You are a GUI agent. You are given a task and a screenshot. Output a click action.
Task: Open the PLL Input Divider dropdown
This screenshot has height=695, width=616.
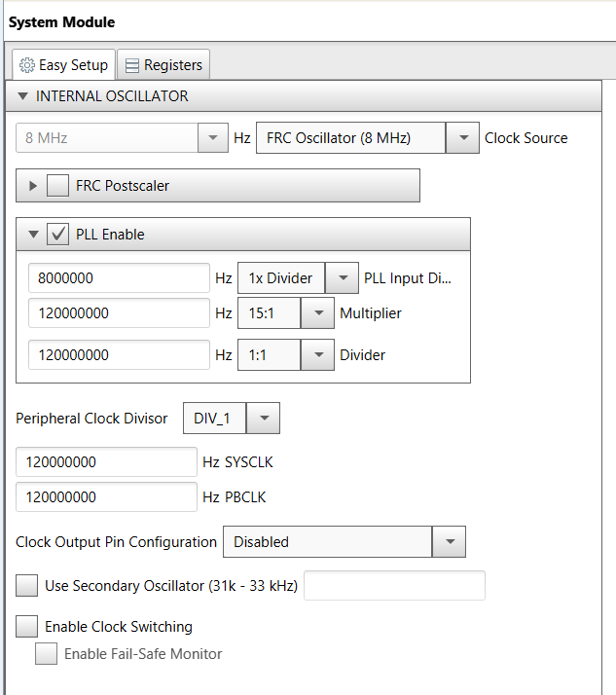(x=342, y=278)
